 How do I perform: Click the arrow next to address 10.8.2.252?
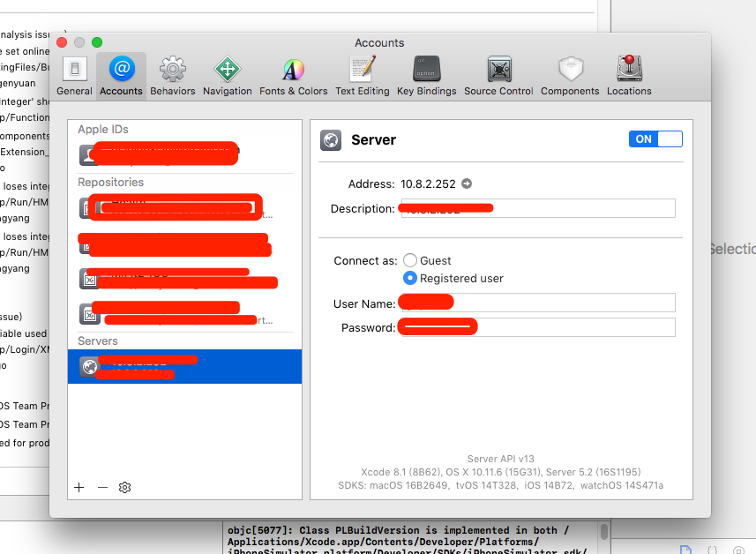[x=467, y=183]
